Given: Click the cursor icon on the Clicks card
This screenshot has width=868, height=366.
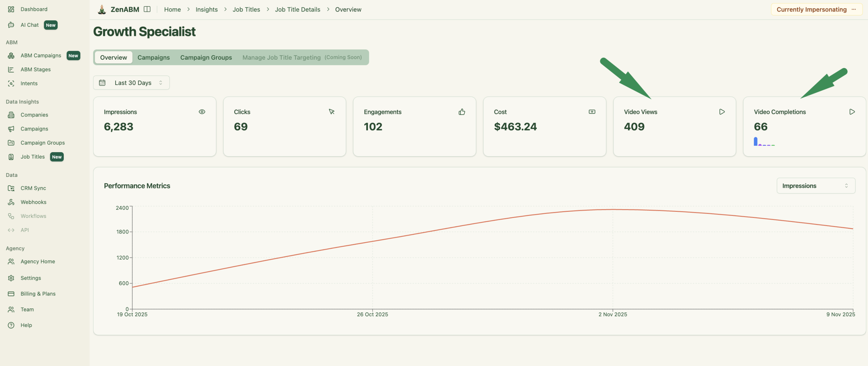Looking at the screenshot, I should (x=332, y=111).
